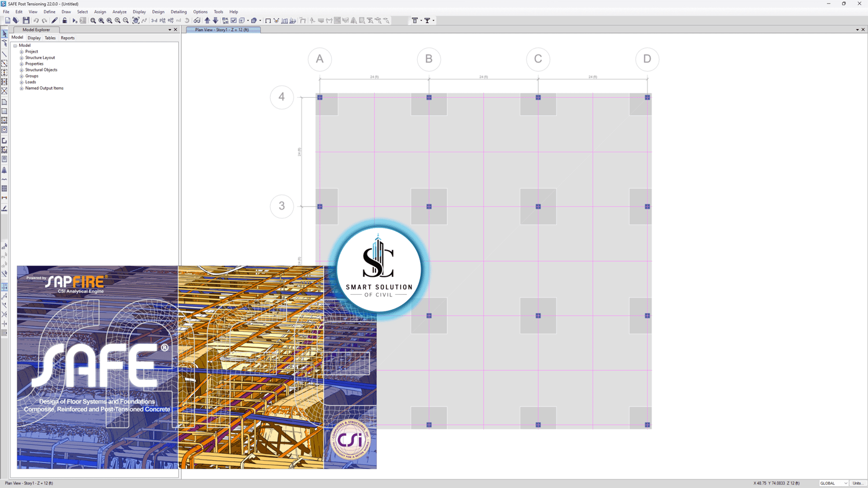Click the Units button in status bar
The height and width of the screenshot is (488, 868).
point(858,483)
